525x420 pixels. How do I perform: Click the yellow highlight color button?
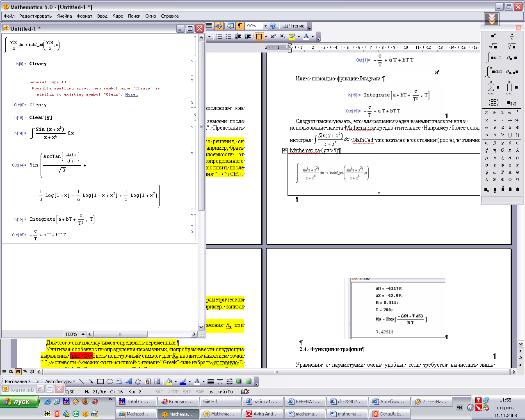(292, 37)
